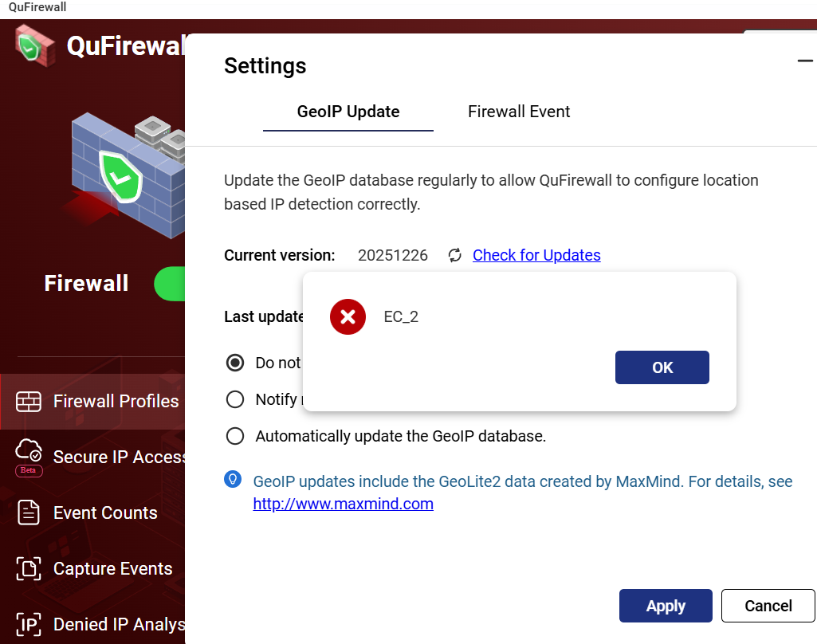This screenshot has height=644, width=817.
Task: Click the Secure IP Access cloud icon
Action: [x=29, y=453]
